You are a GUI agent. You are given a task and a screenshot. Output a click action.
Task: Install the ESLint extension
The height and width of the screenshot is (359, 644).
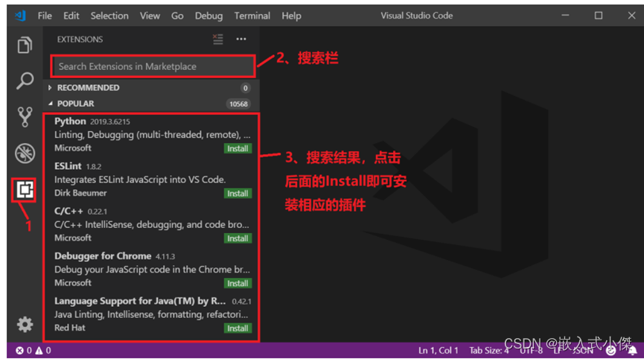coord(237,194)
